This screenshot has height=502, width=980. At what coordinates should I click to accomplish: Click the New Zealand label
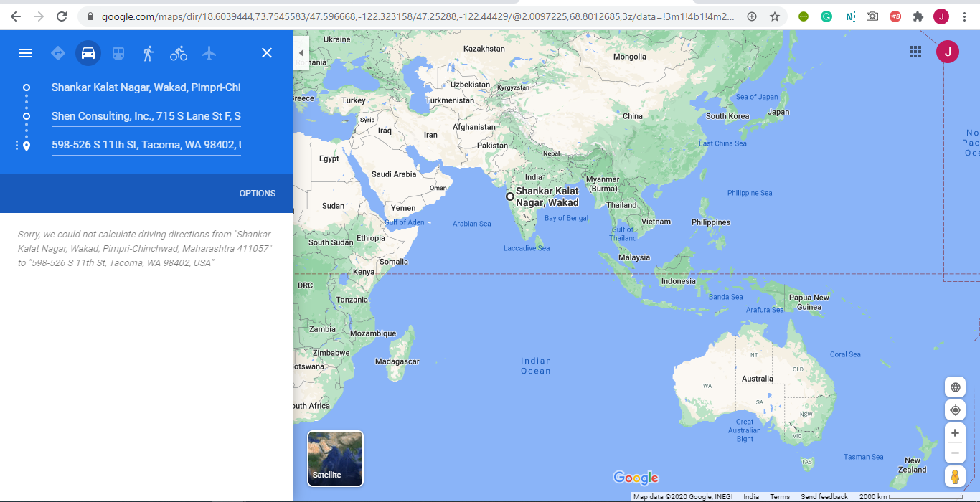[x=913, y=465]
